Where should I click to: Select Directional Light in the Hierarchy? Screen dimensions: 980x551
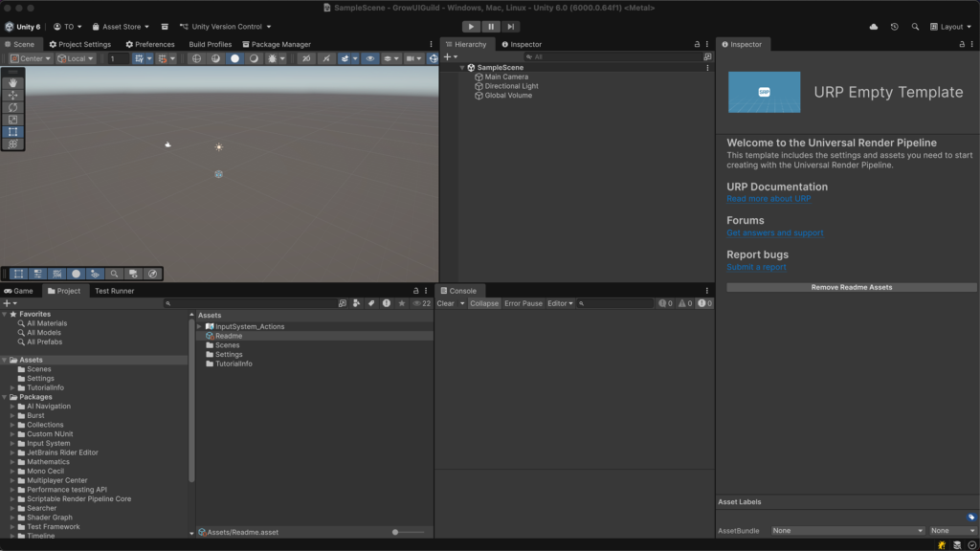[511, 86]
